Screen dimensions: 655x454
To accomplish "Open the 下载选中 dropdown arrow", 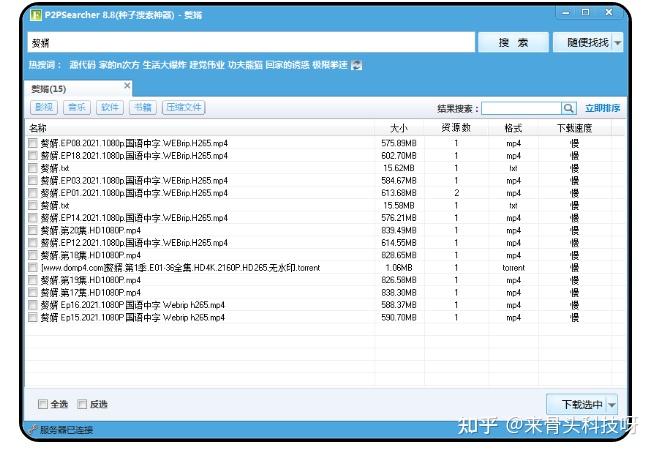I will point(612,404).
